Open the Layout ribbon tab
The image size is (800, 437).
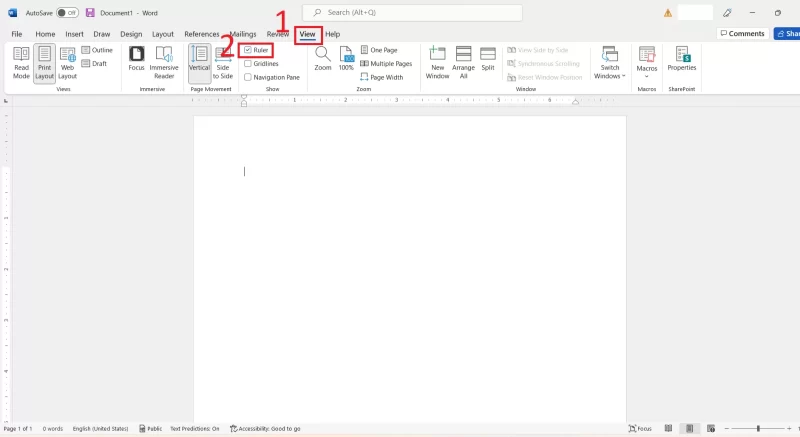tap(163, 34)
